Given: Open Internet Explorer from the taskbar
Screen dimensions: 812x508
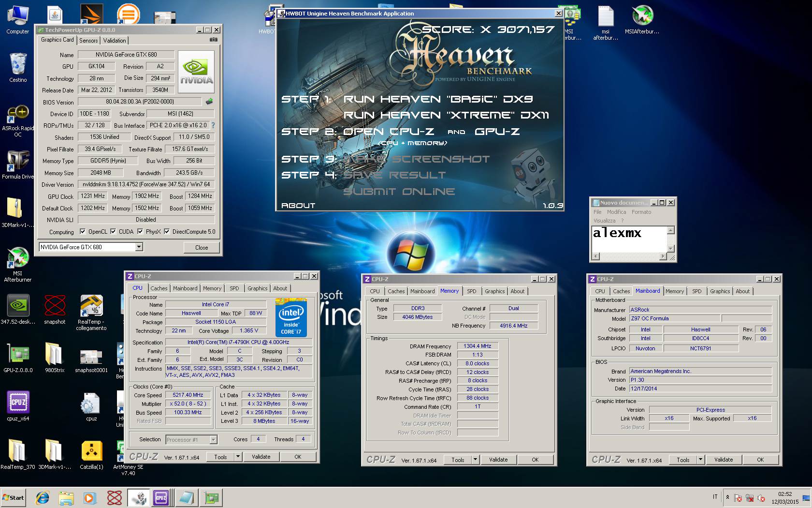Looking at the screenshot, I should (43, 497).
